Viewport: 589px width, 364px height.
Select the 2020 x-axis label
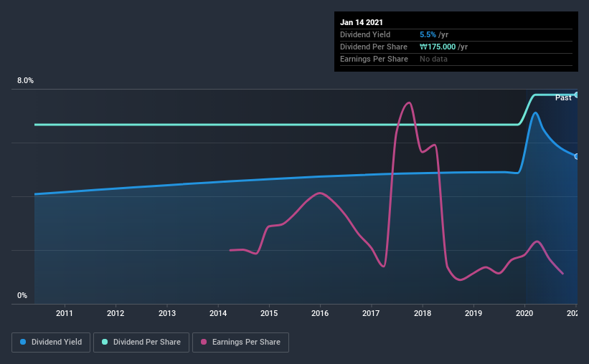click(x=524, y=313)
